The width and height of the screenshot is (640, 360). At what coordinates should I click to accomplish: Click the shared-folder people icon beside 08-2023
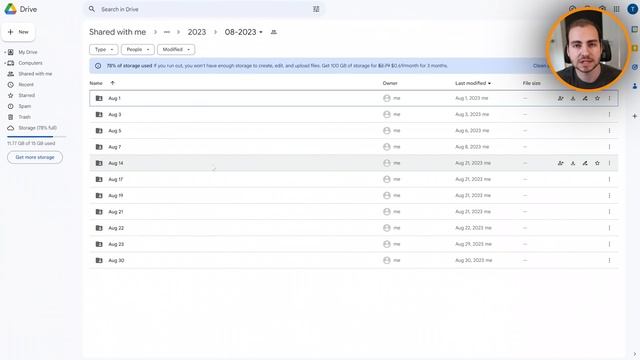coord(273,32)
